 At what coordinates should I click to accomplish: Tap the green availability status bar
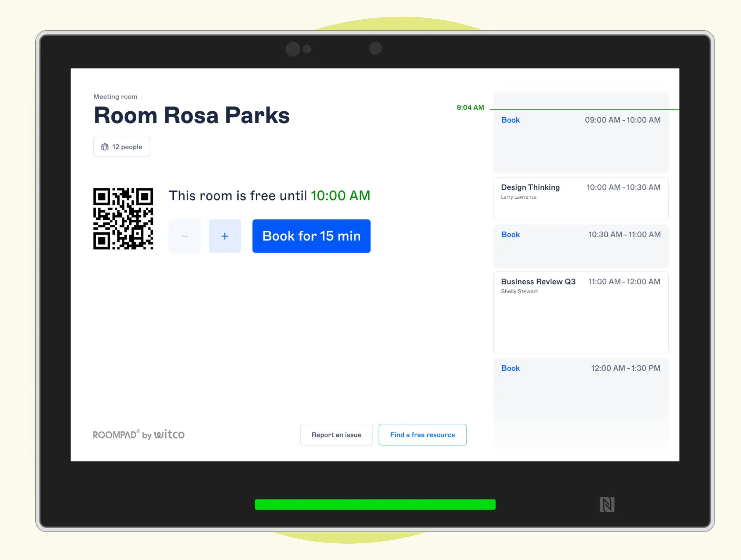tap(375, 504)
